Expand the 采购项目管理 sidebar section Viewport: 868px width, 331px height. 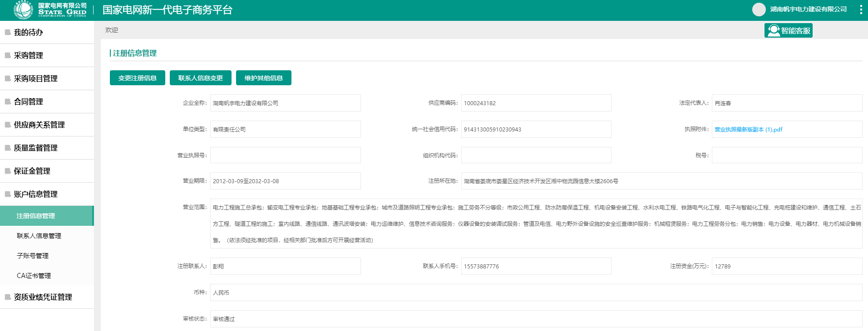coord(36,78)
